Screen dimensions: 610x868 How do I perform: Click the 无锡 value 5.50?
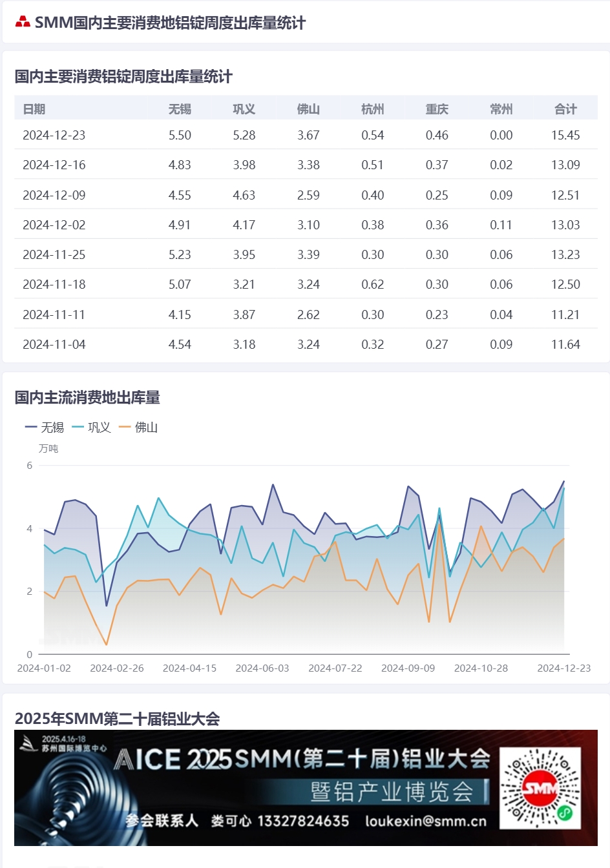coord(180,135)
